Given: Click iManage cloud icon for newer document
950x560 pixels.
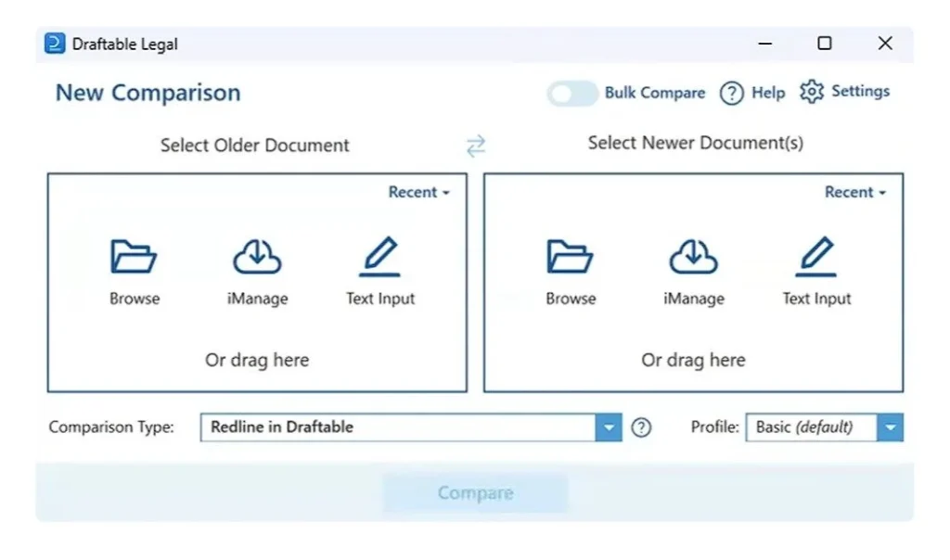Looking at the screenshot, I should 693,257.
